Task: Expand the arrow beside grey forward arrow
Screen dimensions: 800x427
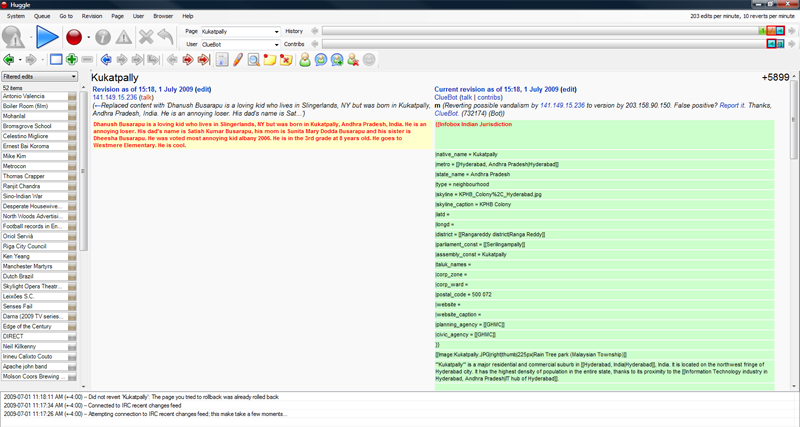Action: point(42,60)
